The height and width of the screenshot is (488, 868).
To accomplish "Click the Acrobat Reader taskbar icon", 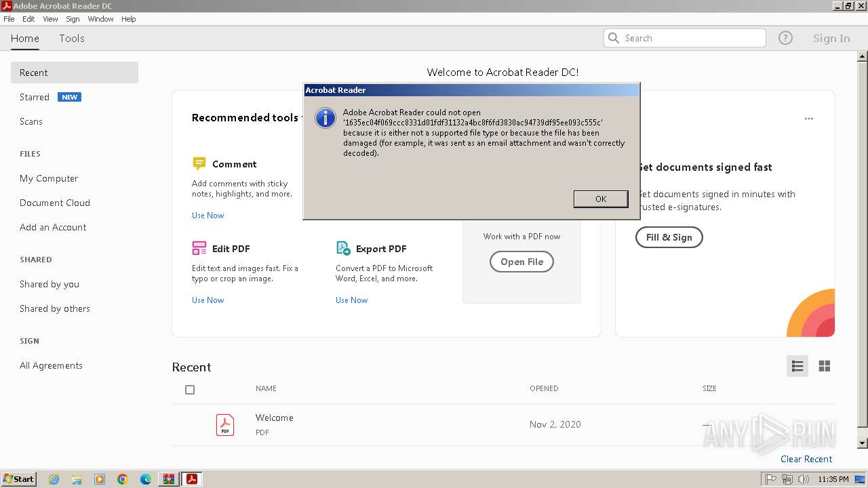I will (192, 479).
